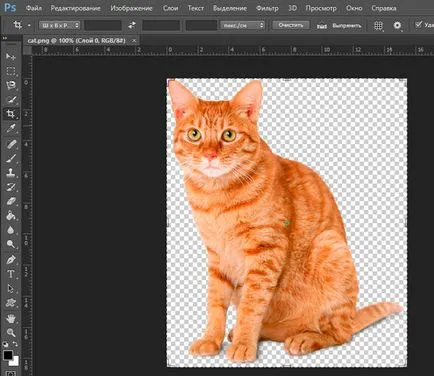Open the Слои menu
Viewport: 434px width, 376px height.
click(x=170, y=8)
